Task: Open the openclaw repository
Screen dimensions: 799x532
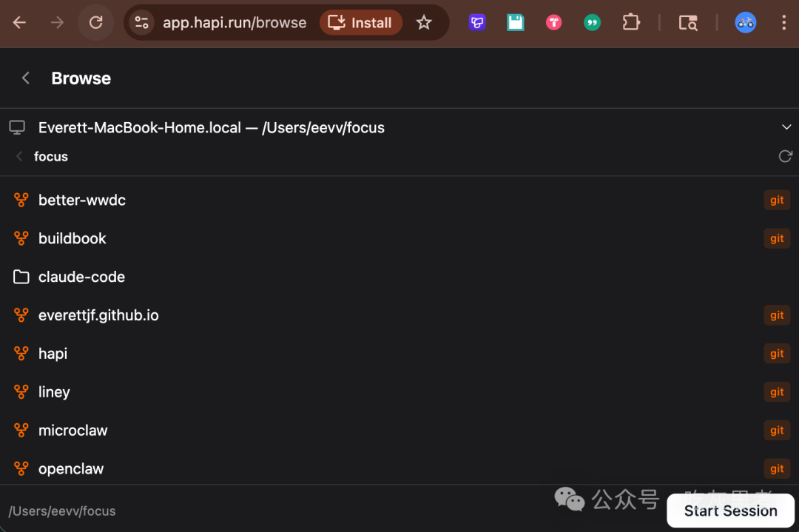Action: tap(399, 469)
